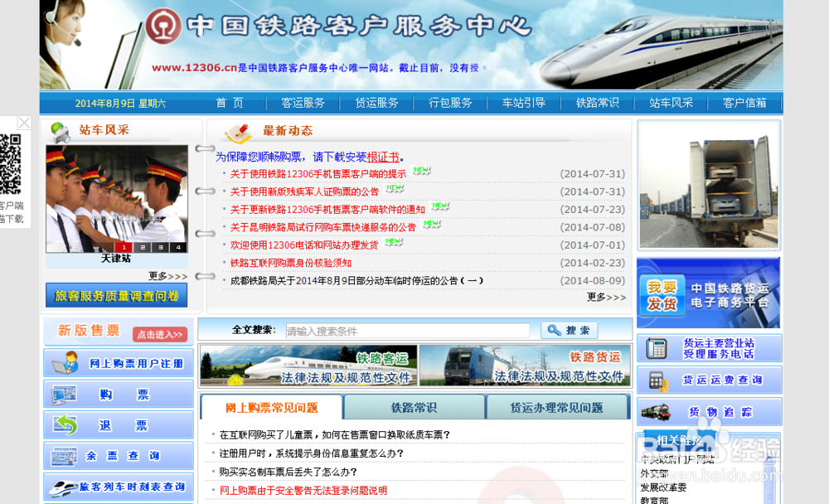Screen dimensions: 829x504
Task: Open 更多 under latest news list
Action: pyautogui.click(x=607, y=298)
